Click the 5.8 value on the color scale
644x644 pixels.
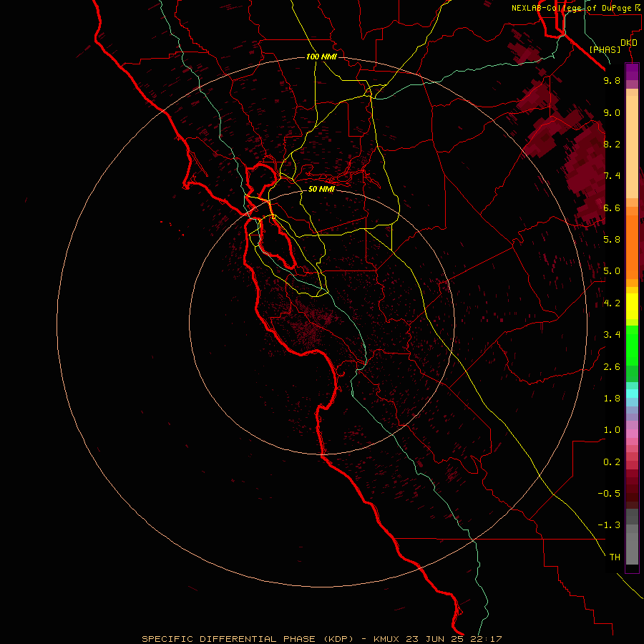[x=612, y=240]
